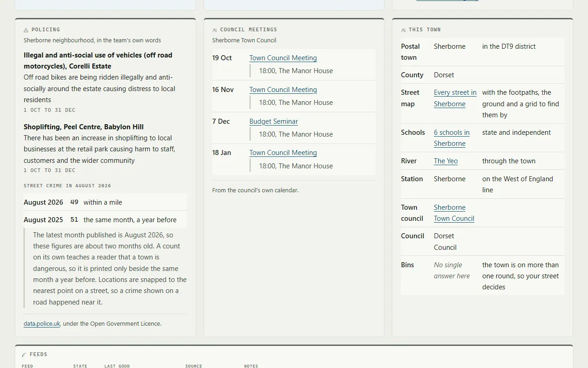Screen dimensions: 588x368
Task: Open the Sherborne Town Council link
Action: tap(454, 213)
